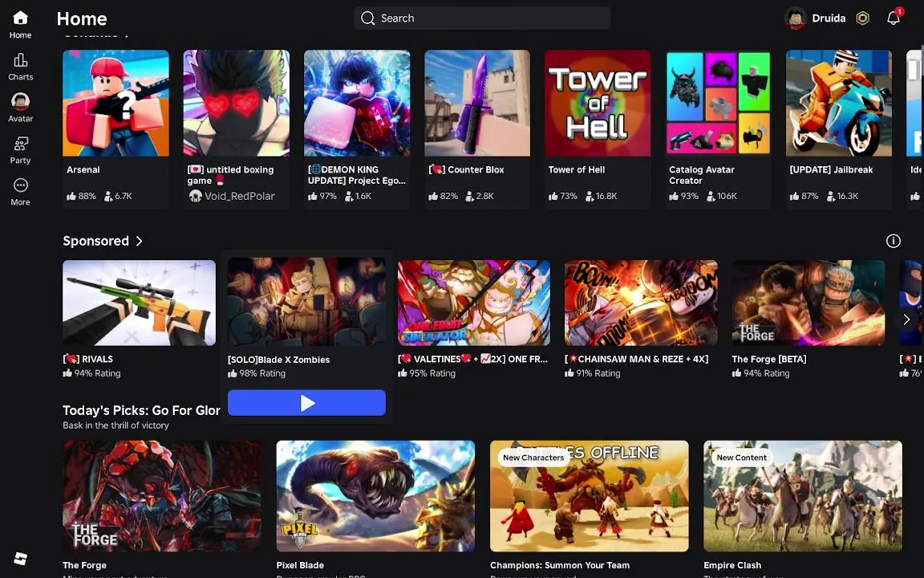Click Void_RedPolar friend name
The width and height of the screenshot is (924, 578).
(x=239, y=196)
